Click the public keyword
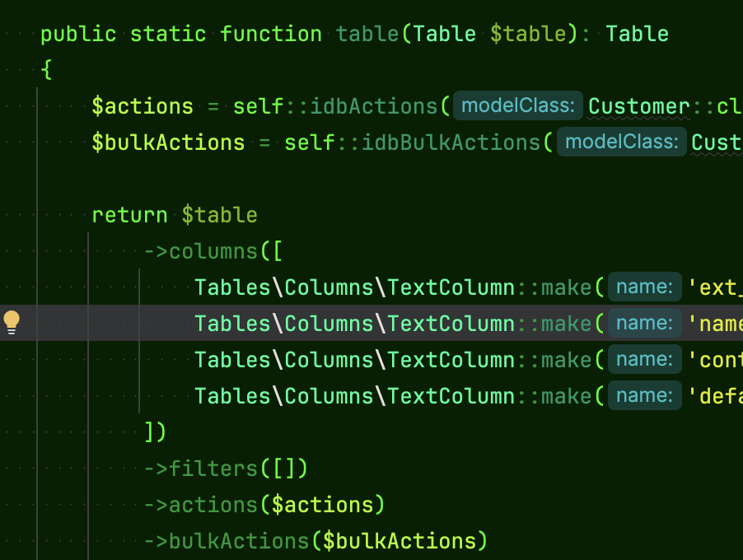The width and height of the screenshot is (743, 560). tap(79, 35)
